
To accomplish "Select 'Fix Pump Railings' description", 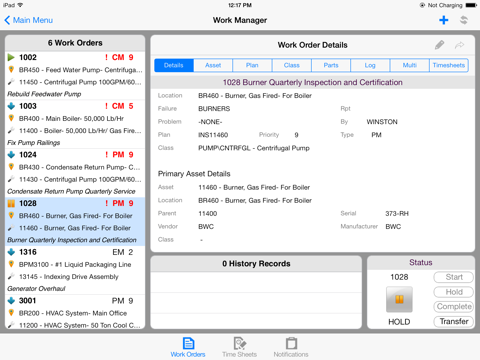I will pos(34,143).
